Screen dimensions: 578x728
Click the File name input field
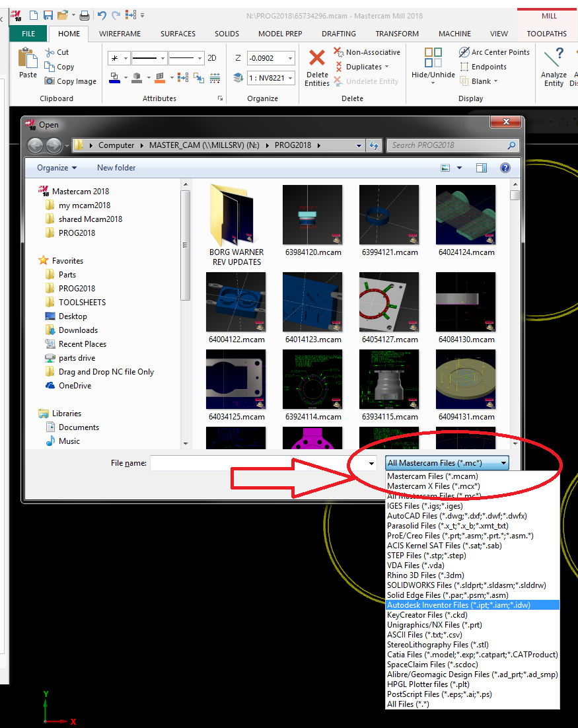click(259, 463)
